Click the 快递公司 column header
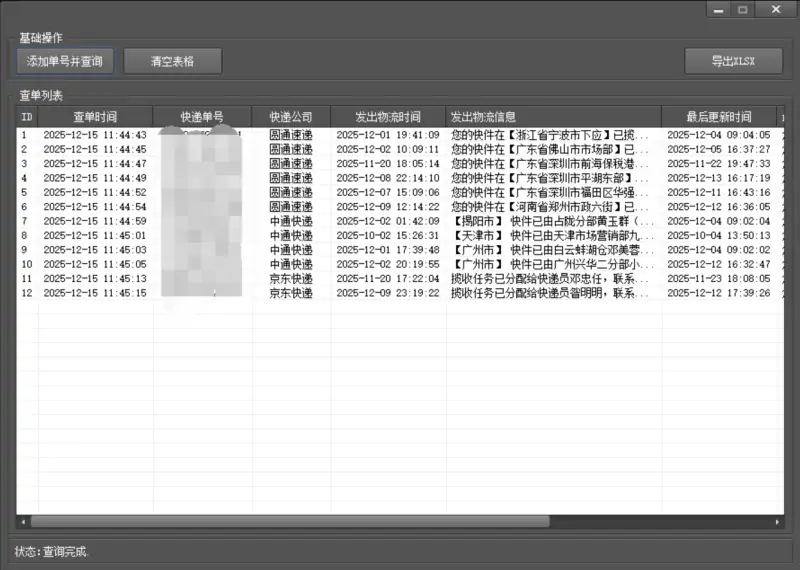Image resolution: width=800 pixels, height=570 pixels. (291, 117)
